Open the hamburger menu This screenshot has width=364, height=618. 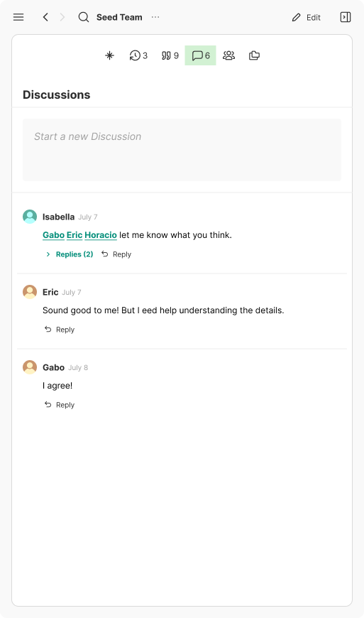pos(18,17)
